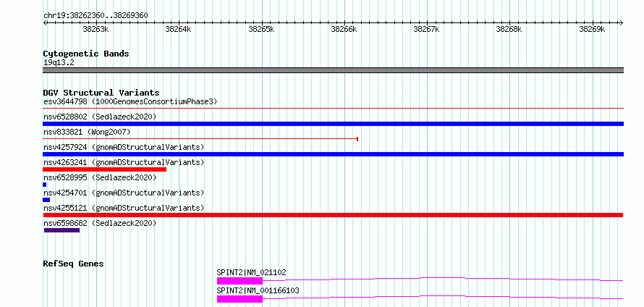The width and height of the screenshot is (644, 307).
Task: Click the nsv833821 (Wong2007) label
Action: [87, 132]
